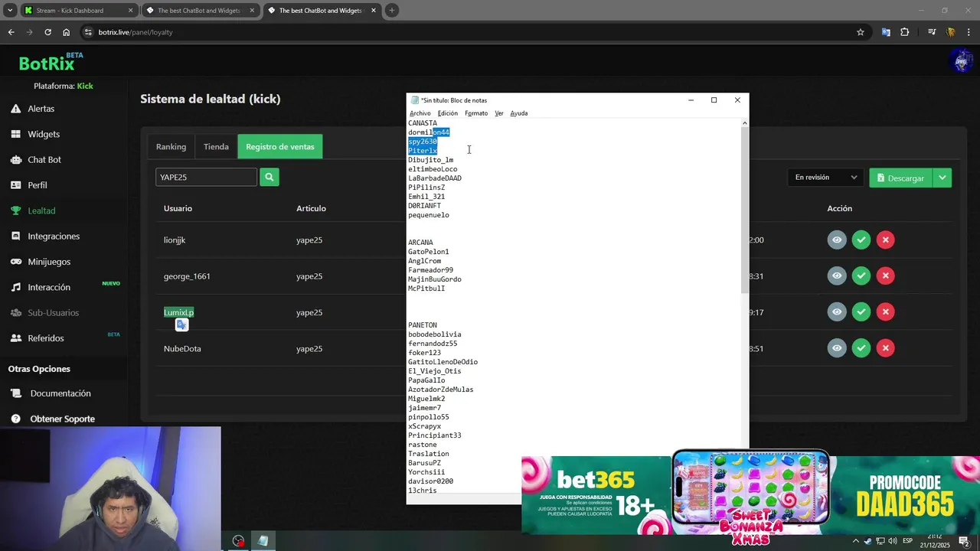980x551 pixels.
Task: Open Notepad from the taskbar
Action: tap(263, 541)
